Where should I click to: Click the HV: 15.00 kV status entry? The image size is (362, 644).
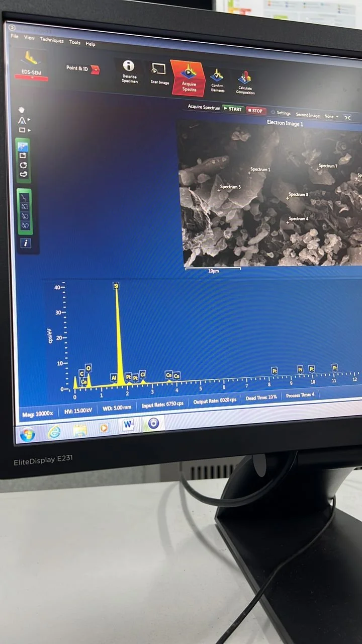coord(78,411)
